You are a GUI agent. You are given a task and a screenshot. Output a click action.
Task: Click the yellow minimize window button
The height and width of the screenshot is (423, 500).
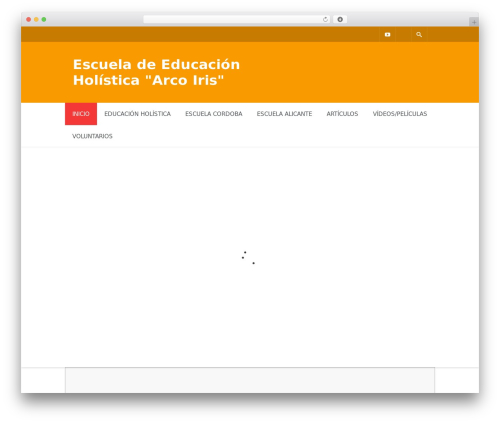36,20
